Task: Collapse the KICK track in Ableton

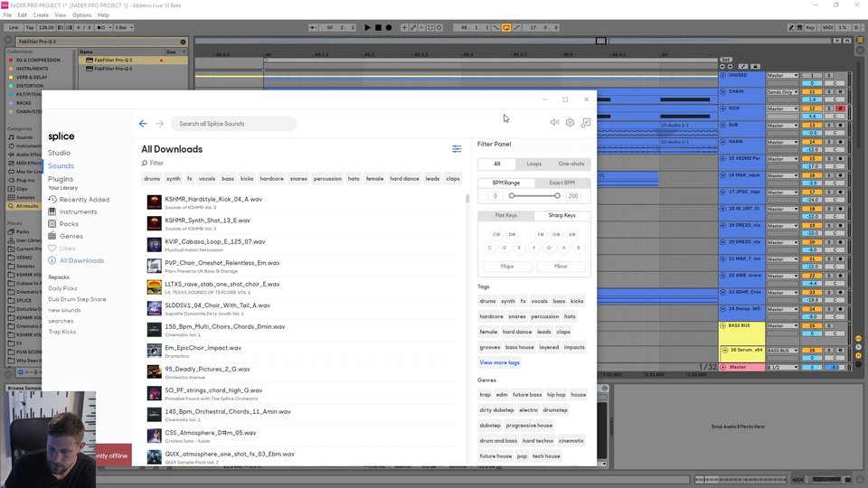Action: click(x=723, y=108)
